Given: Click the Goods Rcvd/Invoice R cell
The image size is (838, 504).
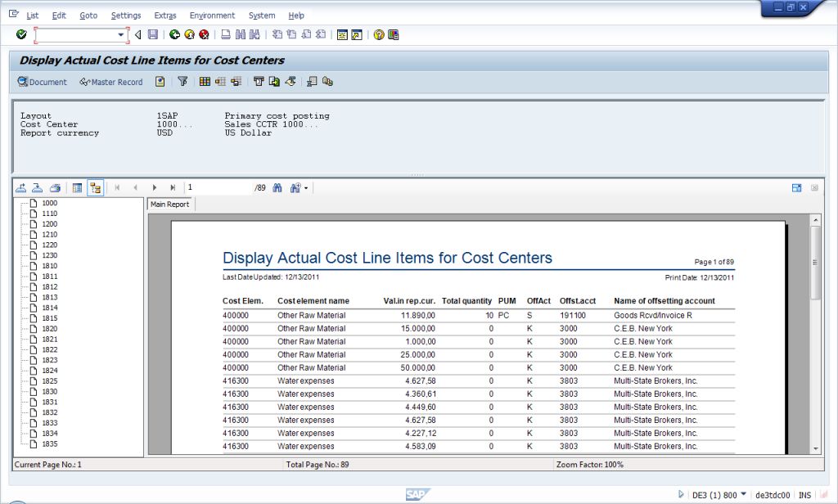Looking at the screenshot, I should click(x=652, y=315).
